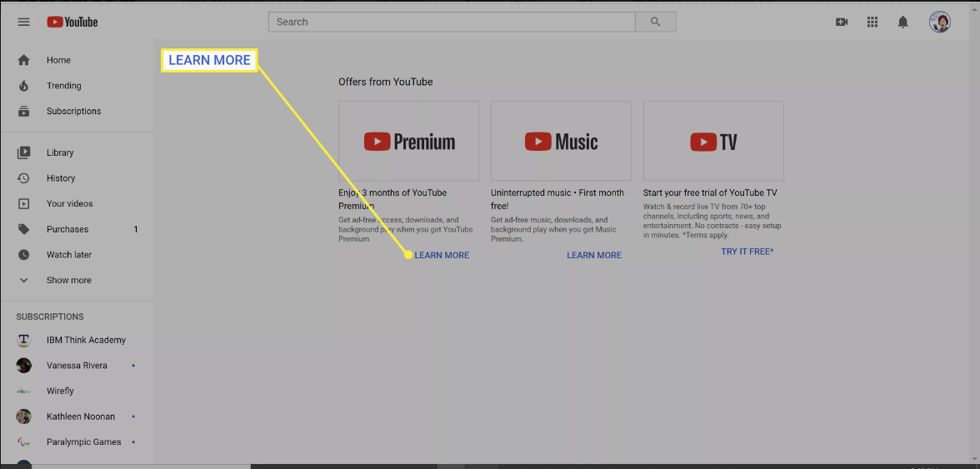Viewport: 980px width, 469px height.
Task: Open the YouTube apps grid
Action: 872,22
